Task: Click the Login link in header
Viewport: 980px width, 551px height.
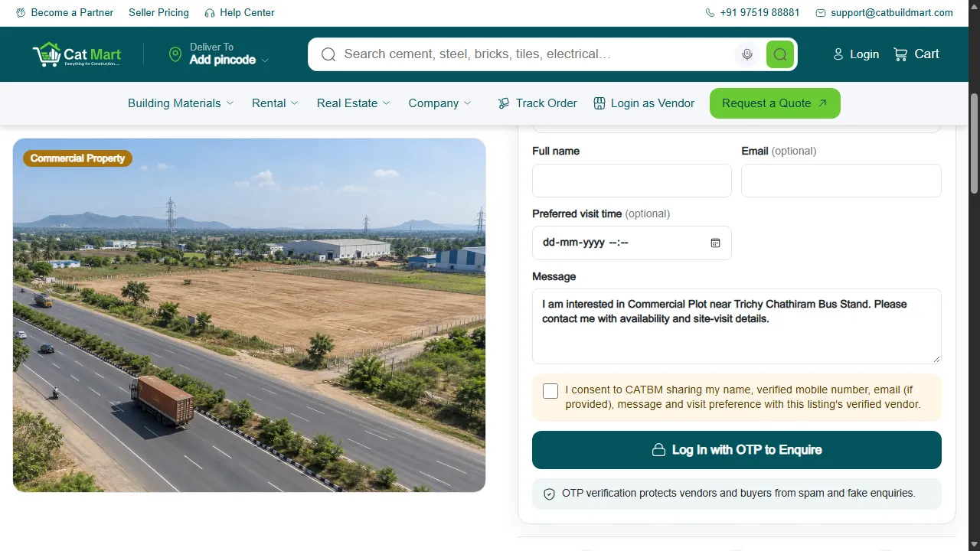Action: [x=856, y=54]
